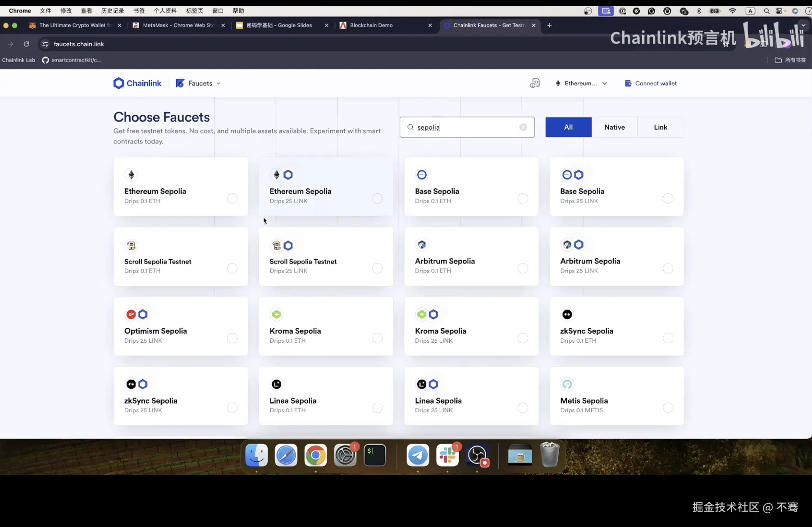Click zkSync icon on zkSync Sepolia ETH card

coord(567,314)
